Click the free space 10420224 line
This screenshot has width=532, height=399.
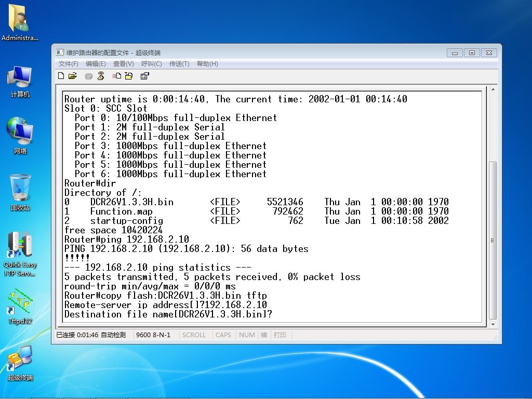tap(113, 230)
